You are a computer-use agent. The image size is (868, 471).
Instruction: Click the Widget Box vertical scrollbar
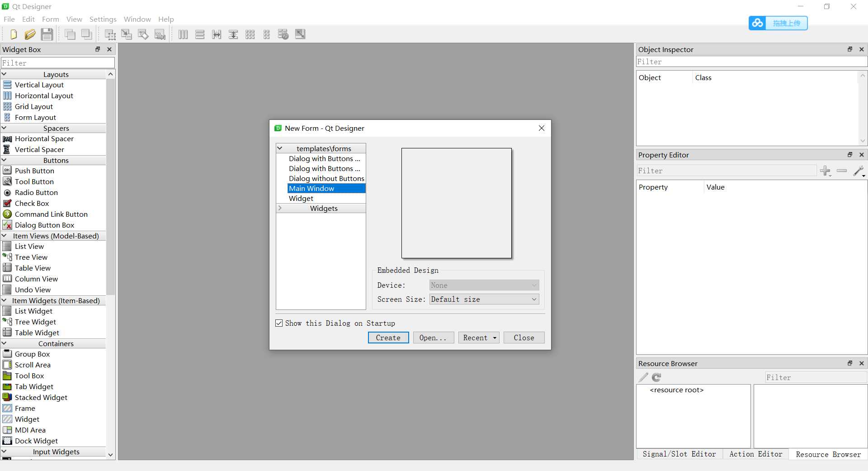(111, 186)
